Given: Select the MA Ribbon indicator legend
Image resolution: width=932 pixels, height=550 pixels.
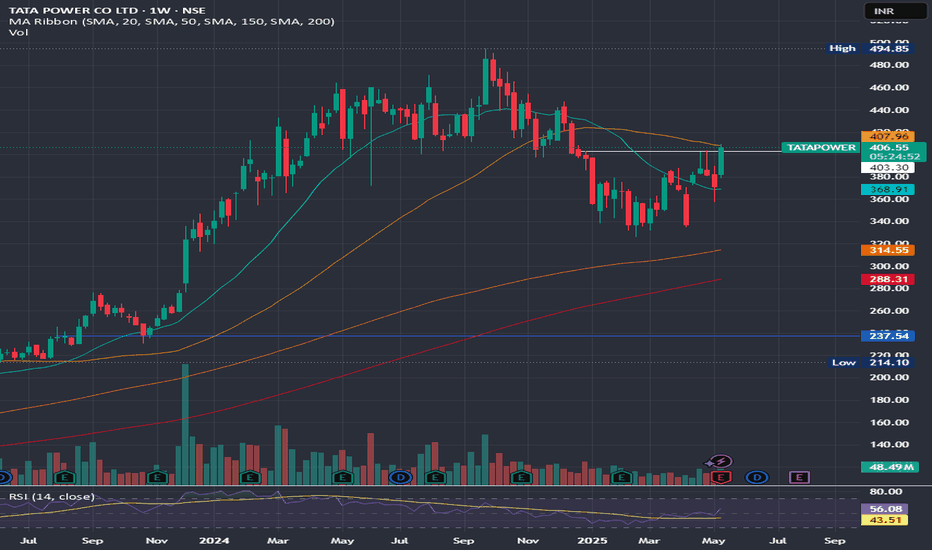Looking at the screenshot, I should 171,21.
